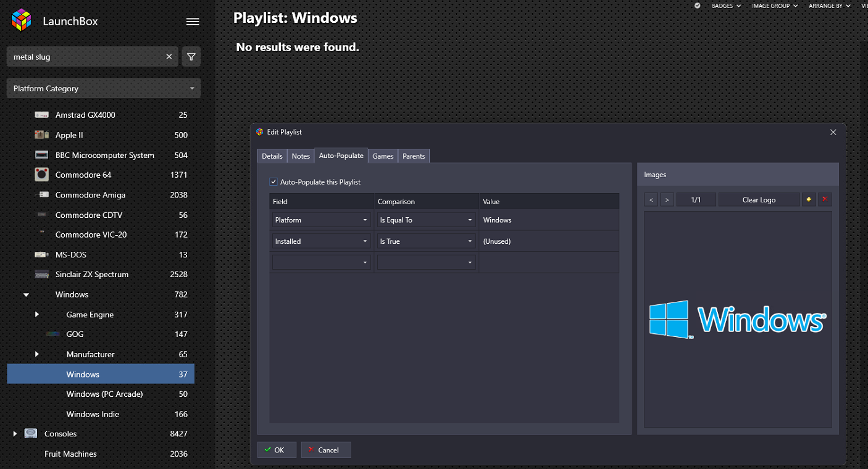Click the Sinclair ZX Spectrum icon
Viewport: 868px width, 469px height.
point(41,274)
